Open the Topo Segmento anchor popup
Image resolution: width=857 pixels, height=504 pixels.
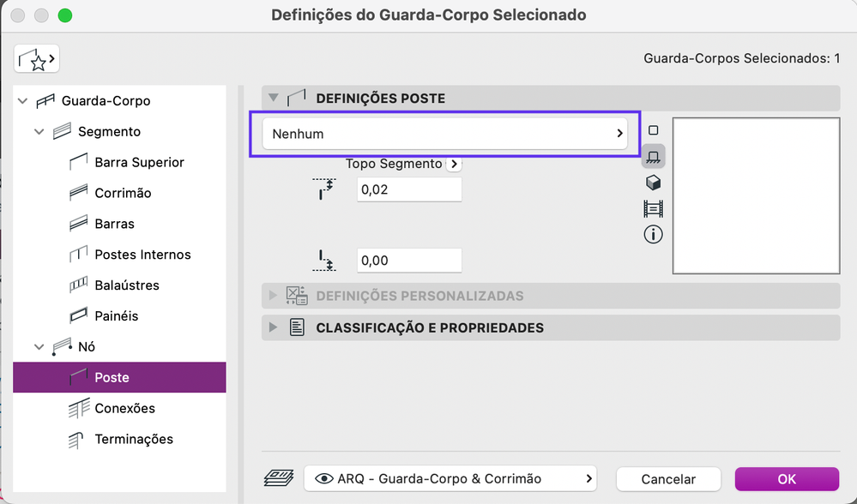(x=454, y=164)
